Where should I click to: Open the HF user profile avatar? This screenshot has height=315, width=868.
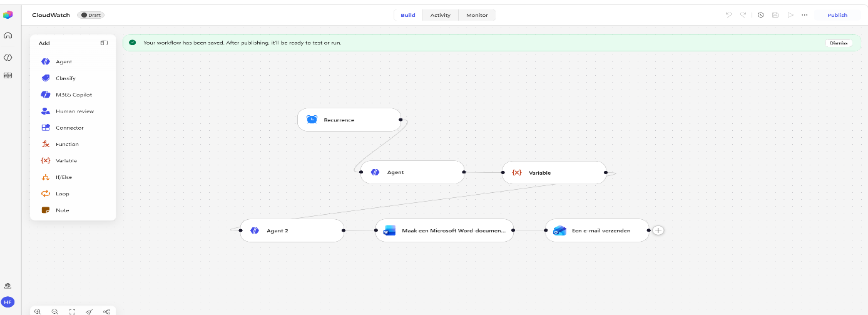click(8, 302)
